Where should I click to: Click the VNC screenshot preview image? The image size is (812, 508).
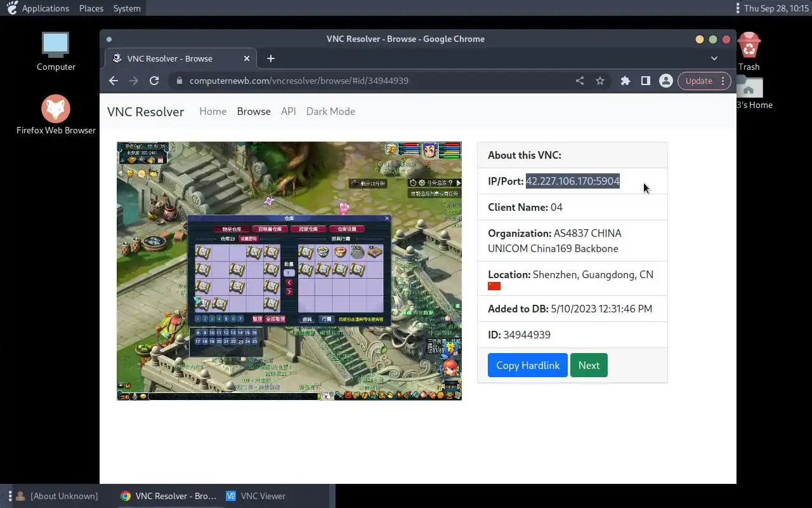point(289,271)
